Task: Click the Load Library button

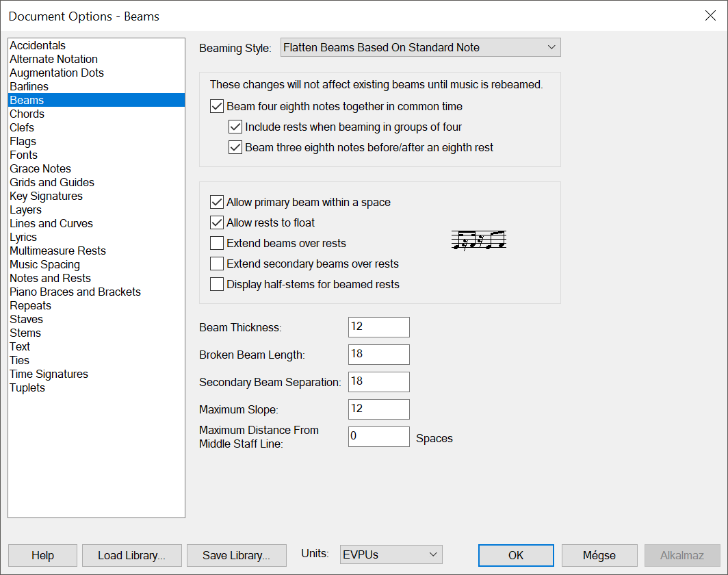Action: (x=131, y=555)
